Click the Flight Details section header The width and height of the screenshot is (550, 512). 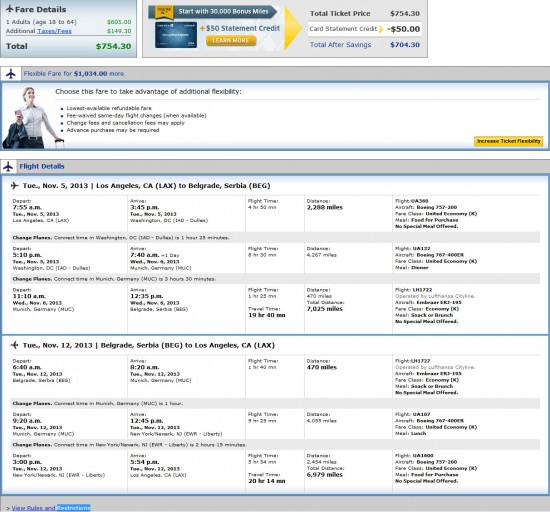tap(42, 166)
